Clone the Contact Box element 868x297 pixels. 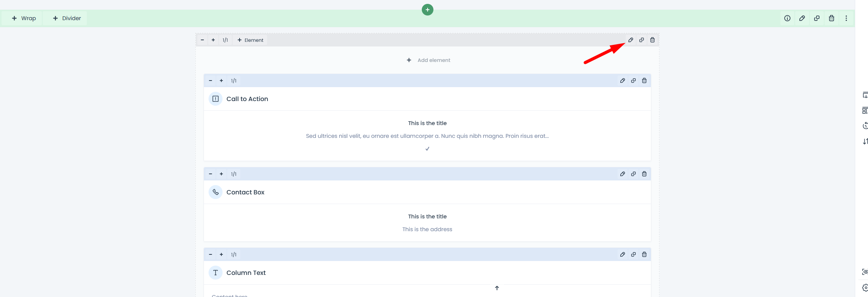coord(633,174)
